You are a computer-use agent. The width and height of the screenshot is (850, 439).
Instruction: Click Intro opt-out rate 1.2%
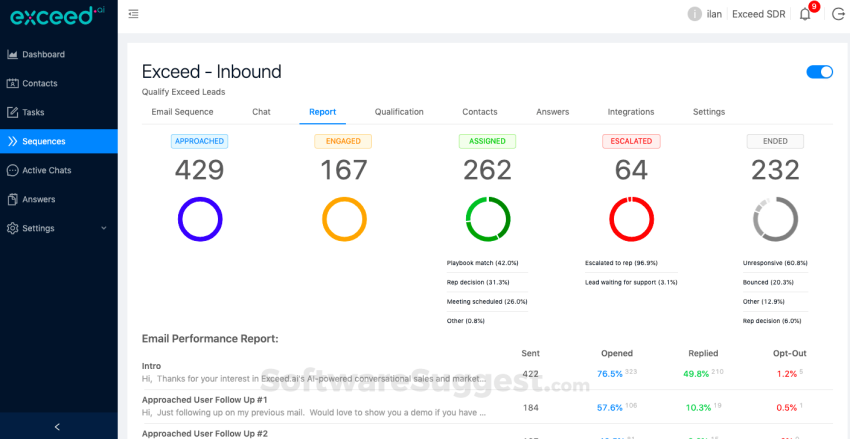[787, 374]
